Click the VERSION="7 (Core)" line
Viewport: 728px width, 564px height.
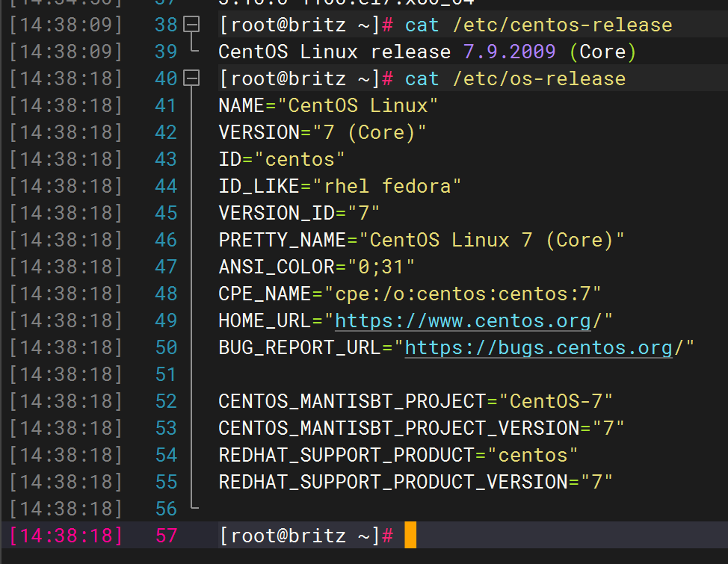click(322, 132)
